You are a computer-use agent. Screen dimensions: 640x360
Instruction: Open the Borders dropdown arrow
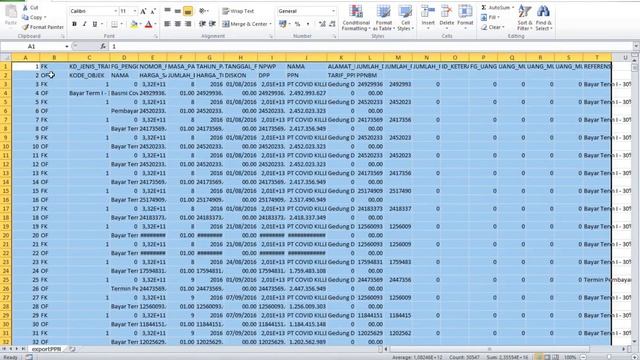pyautogui.click(x=122, y=24)
